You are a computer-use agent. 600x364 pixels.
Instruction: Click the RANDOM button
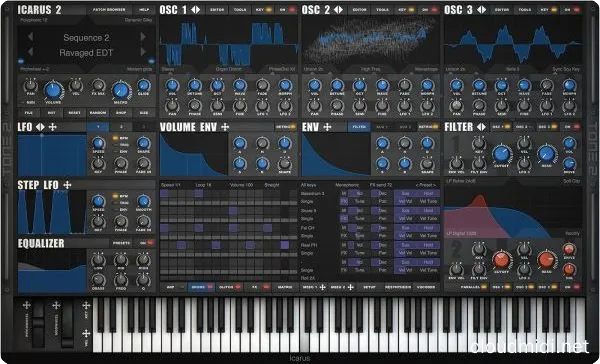[x=97, y=113]
